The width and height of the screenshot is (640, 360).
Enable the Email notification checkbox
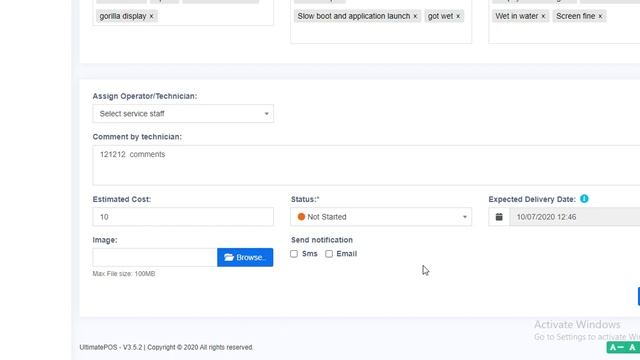pyautogui.click(x=329, y=254)
